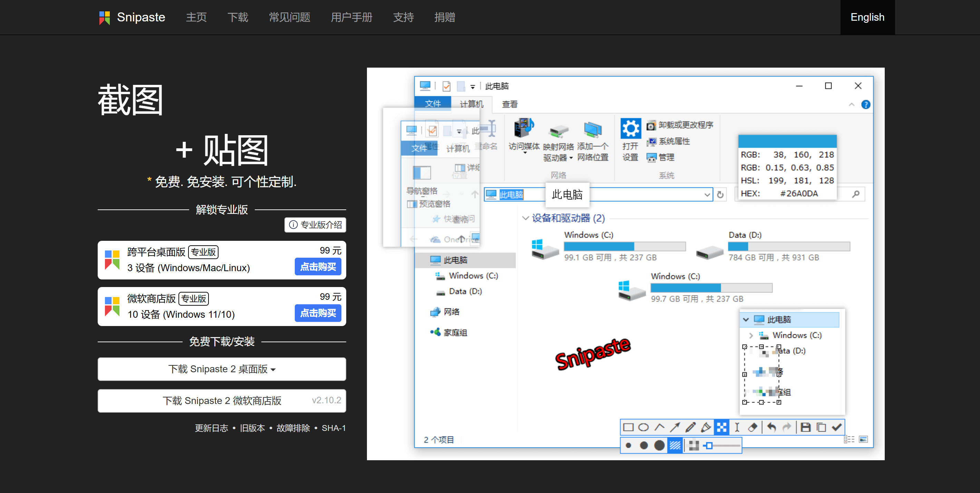Select the marker highlighter tool
This screenshot has width=980, height=493.
click(x=706, y=427)
